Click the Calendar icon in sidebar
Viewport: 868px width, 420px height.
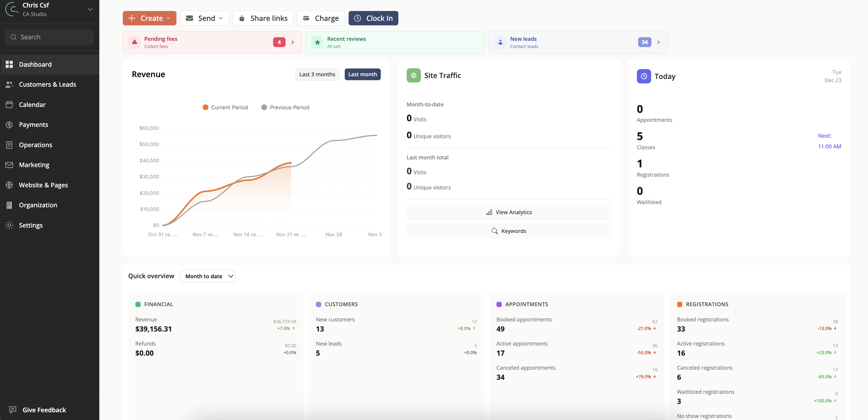[9, 105]
